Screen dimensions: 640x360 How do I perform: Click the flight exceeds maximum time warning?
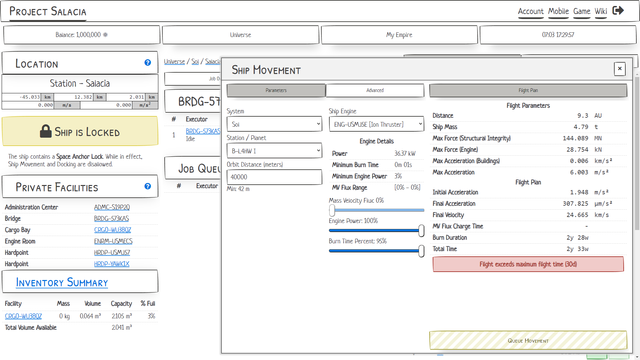[528, 264]
